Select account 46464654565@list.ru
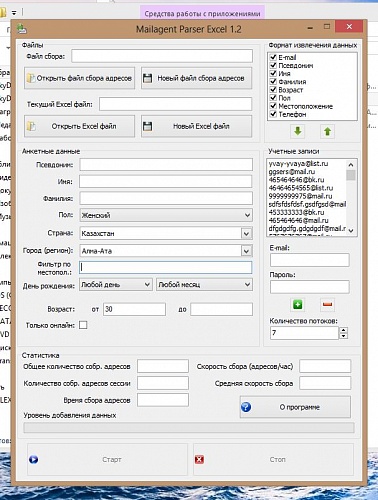378x500 pixels. click(x=301, y=188)
